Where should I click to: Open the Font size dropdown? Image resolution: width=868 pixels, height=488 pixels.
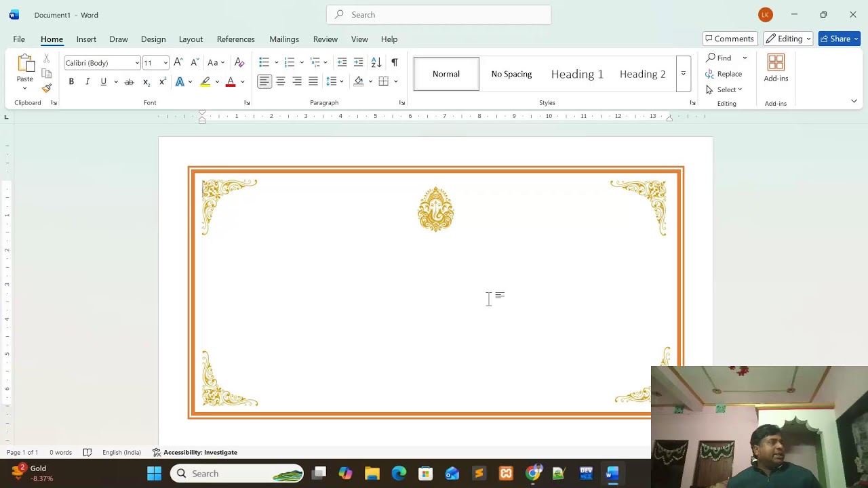165,63
